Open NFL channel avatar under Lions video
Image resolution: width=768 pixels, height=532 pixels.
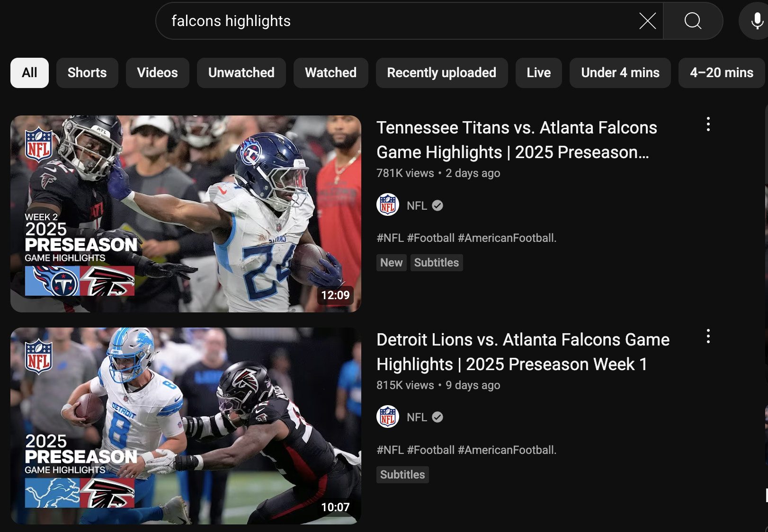[388, 417]
